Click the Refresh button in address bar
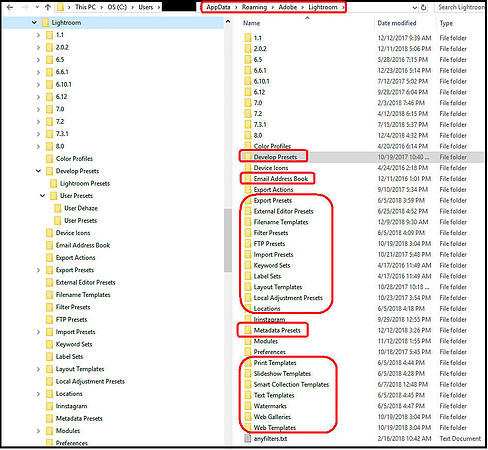Image resolution: width=488 pixels, height=450 pixels. (x=424, y=7)
